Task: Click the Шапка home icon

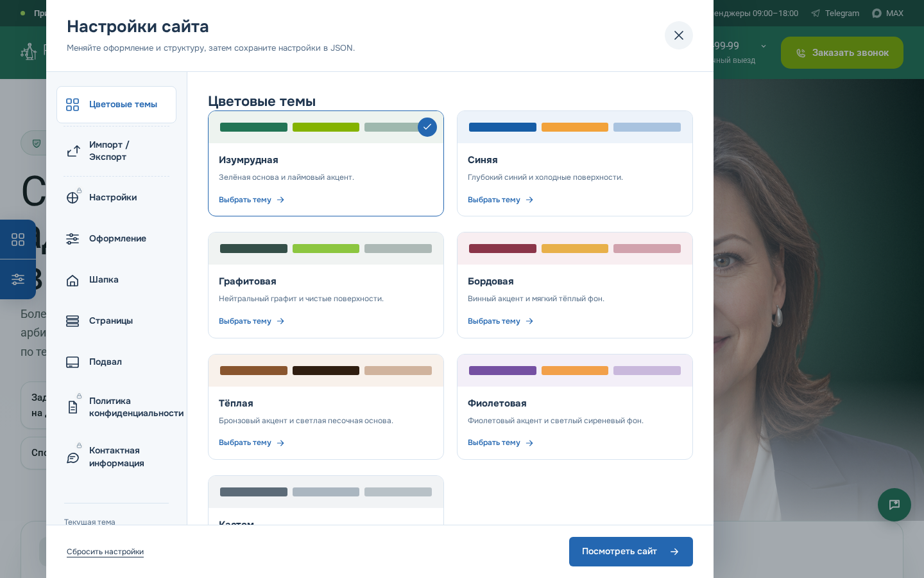Action: (x=73, y=280)
